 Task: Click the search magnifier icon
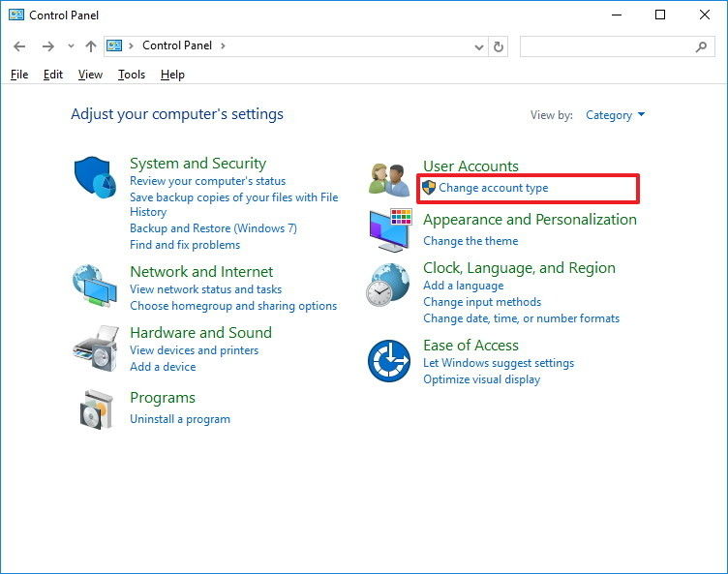pyautogui.click(x=702, y=46)
